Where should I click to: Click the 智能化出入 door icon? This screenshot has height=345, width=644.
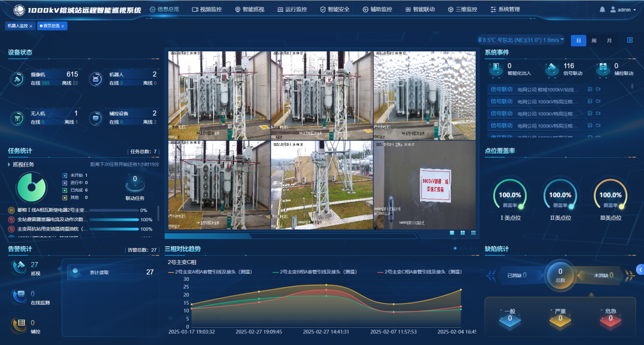coord(495,69)
